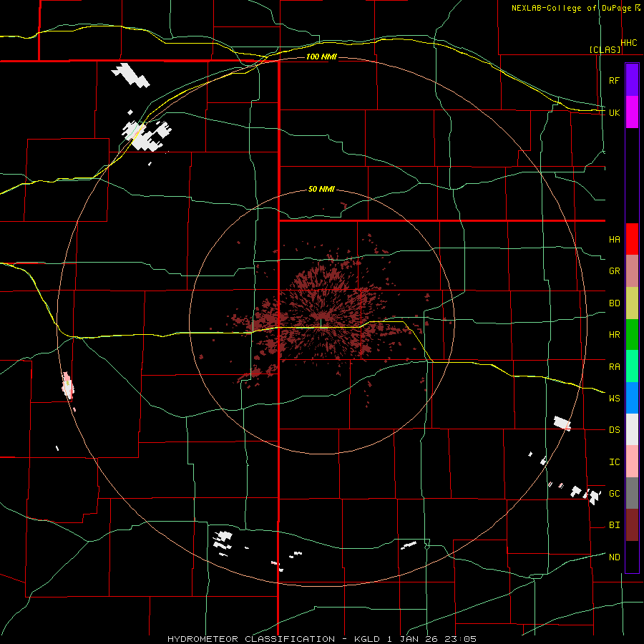Click the RA legend label

click(614, 367)
